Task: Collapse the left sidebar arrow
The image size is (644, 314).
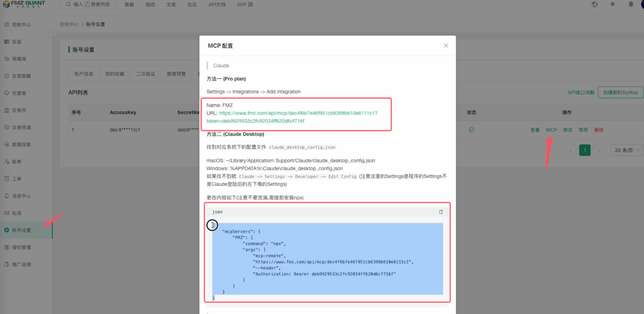Action: [x=53, y=33]
